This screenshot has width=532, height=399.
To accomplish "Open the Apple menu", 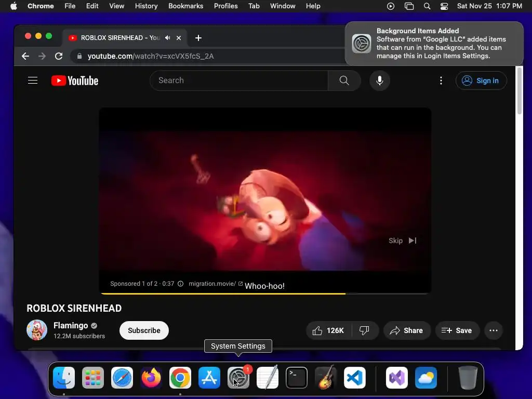I will [14, 6].
